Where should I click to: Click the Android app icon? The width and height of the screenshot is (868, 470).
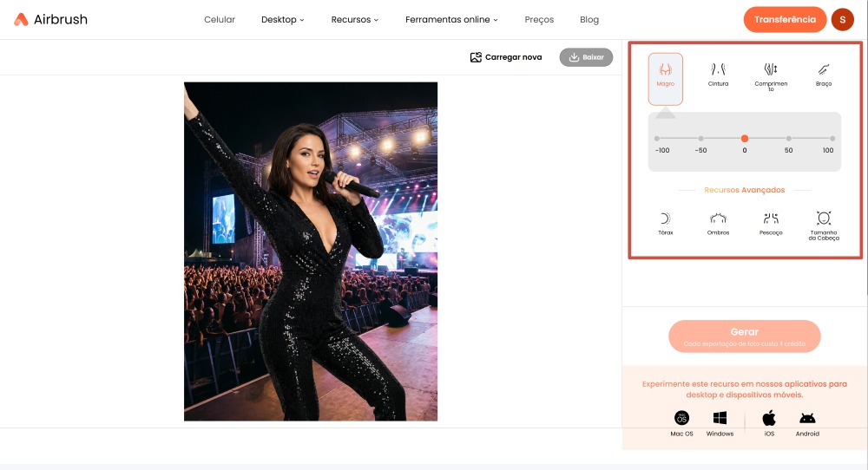pos(807,419)
